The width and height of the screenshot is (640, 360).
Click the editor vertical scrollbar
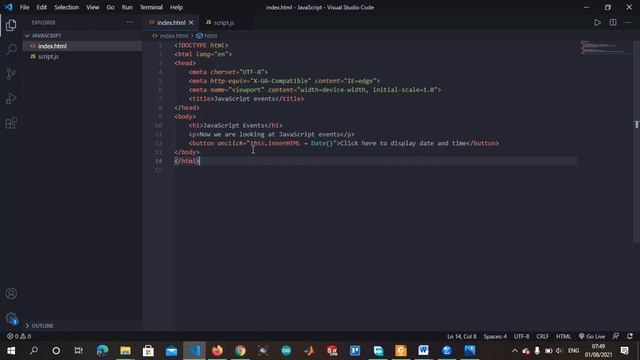636,143
